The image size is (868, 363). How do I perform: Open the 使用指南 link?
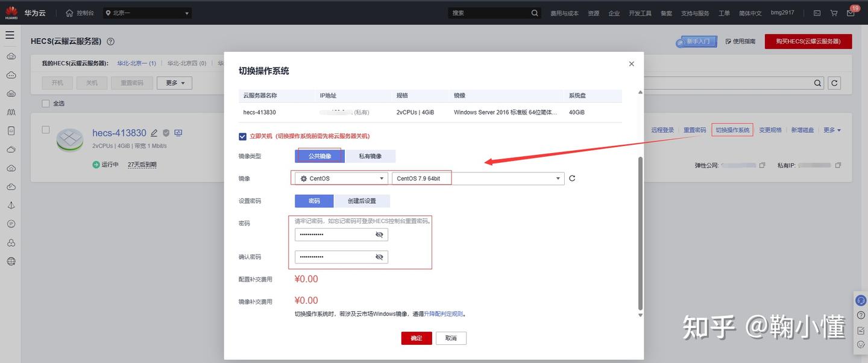click(x=740, y=42)
